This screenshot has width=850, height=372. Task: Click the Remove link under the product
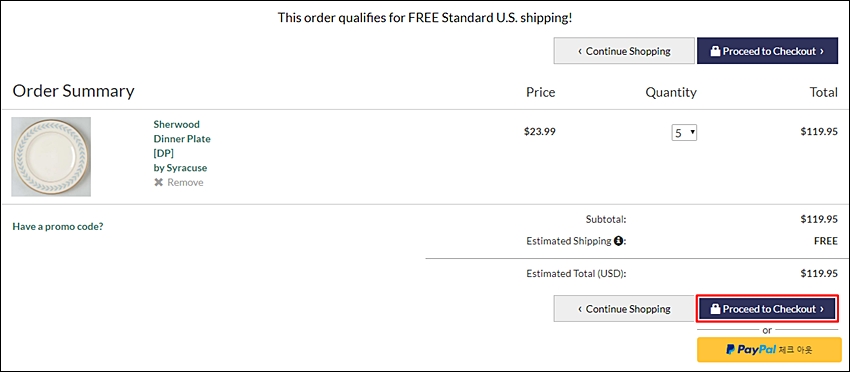pyautogui.click(x=179, y=183)
